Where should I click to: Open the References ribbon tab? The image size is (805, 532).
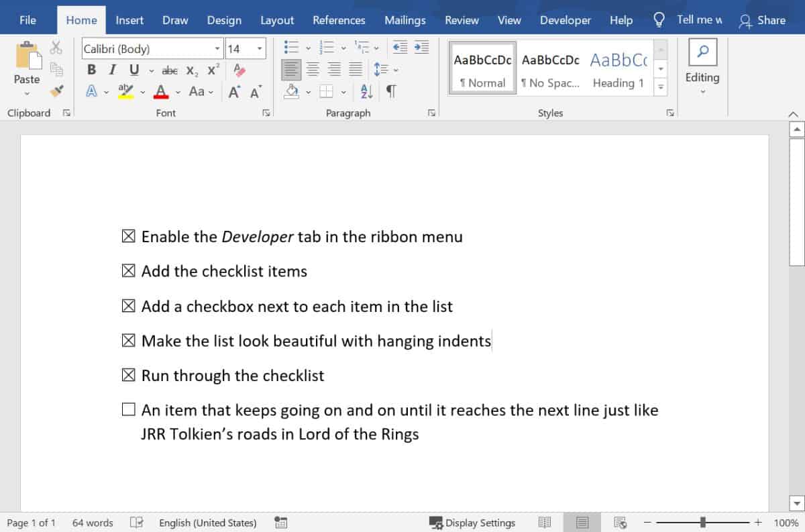pos(339,20)
